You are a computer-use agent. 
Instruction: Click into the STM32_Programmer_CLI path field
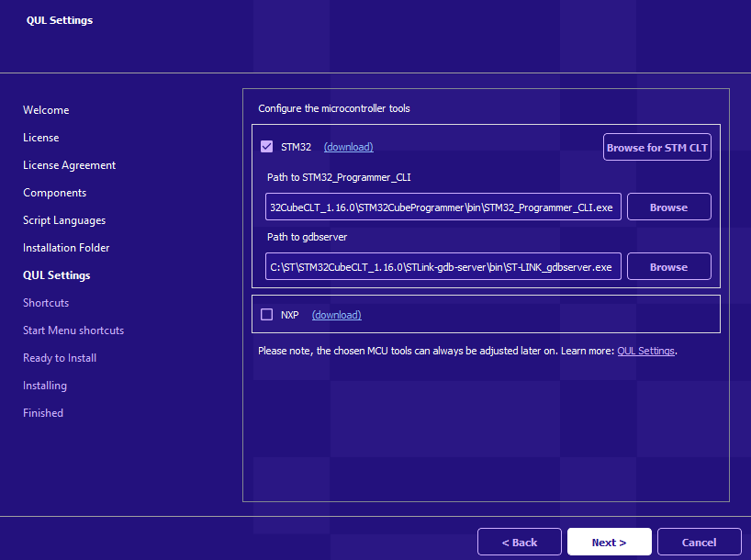(443, 207)
